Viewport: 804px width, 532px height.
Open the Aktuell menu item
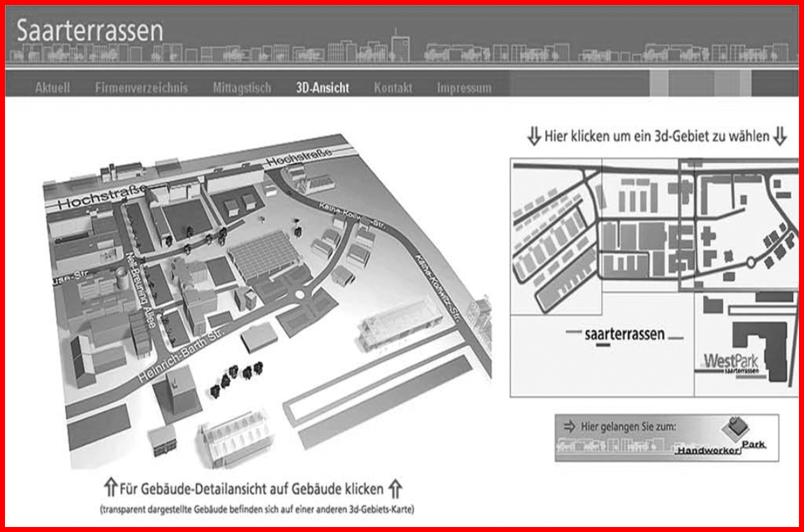click(x=52, y=88)
